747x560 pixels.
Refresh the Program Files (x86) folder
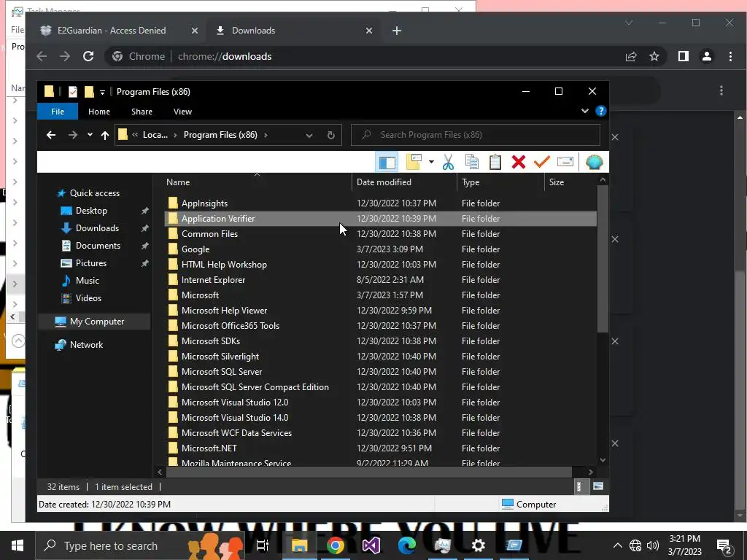tap(331, 135)
